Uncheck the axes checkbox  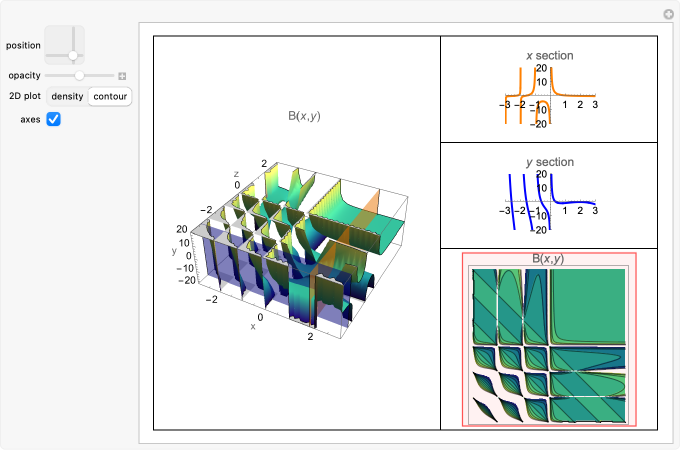pyautogui.click(x=54, y=119)
